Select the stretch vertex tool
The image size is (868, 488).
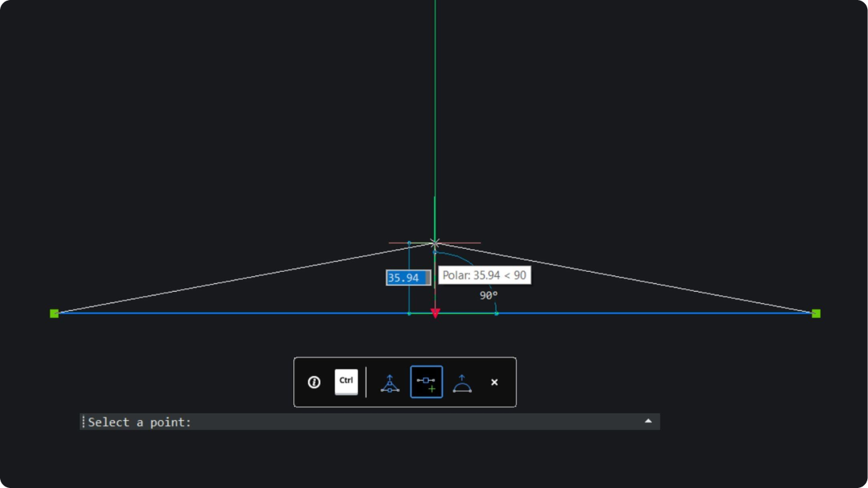[390, 382]
